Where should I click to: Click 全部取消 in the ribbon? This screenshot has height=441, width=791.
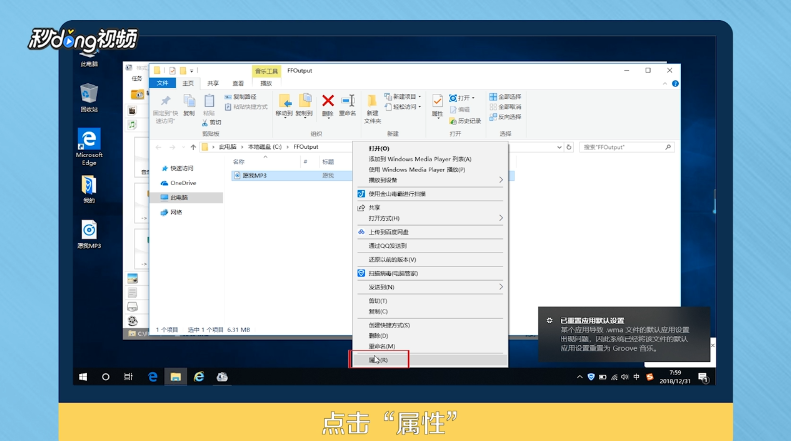pos(505,107)
